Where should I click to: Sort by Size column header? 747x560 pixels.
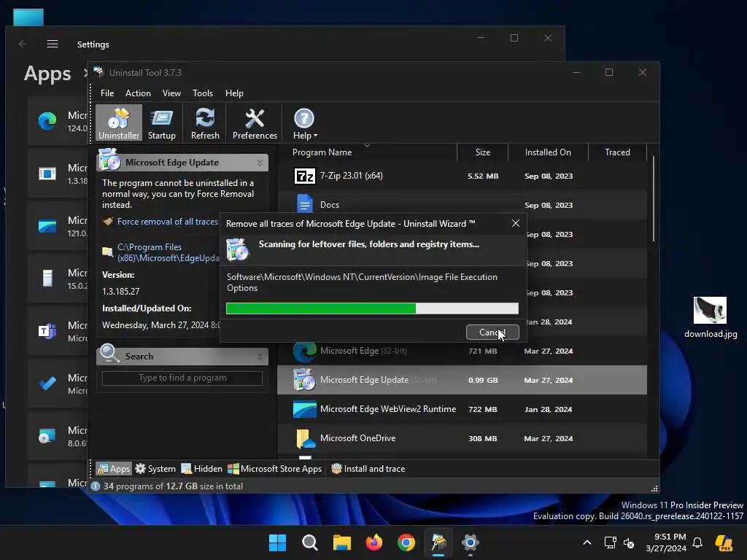483,152
